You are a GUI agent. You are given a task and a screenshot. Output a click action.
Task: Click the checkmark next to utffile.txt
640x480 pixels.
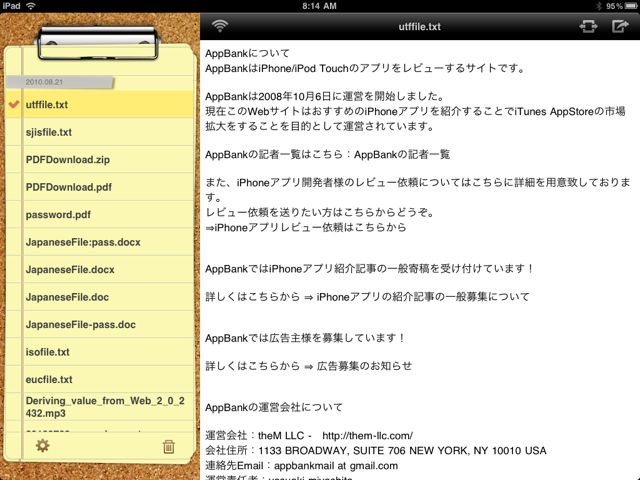(x=14, y=104)
